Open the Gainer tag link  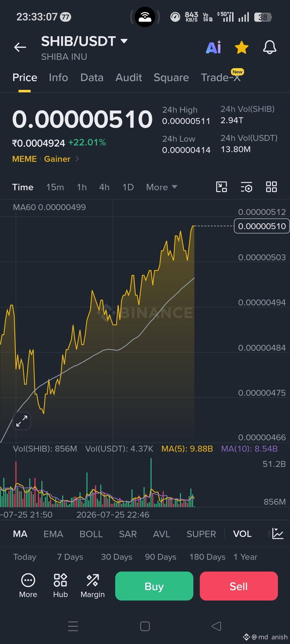[57, 159]
